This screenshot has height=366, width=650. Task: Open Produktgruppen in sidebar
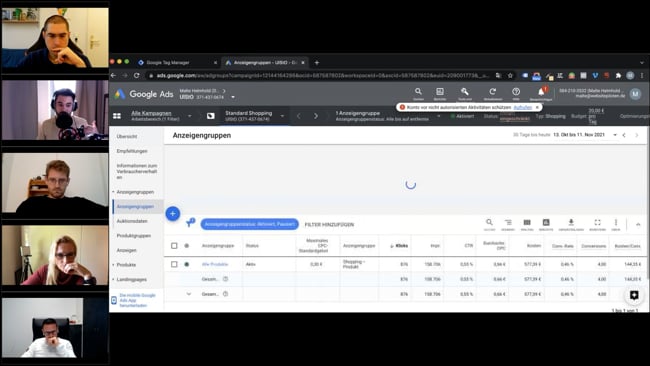[133, 236]
